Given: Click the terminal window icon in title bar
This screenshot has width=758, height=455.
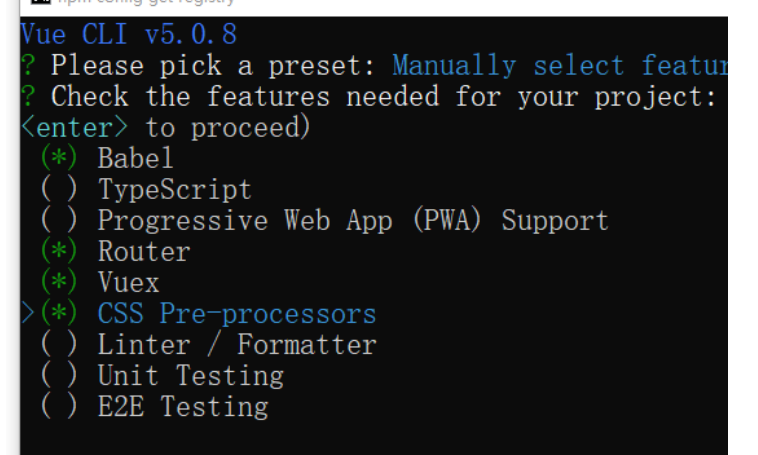Looking at the screenshot, I should 41,2.
